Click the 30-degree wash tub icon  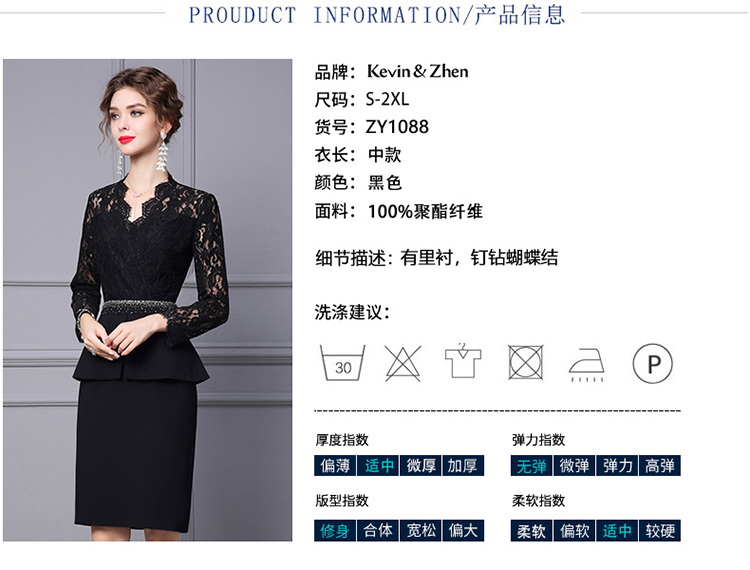tap(342, 363)
